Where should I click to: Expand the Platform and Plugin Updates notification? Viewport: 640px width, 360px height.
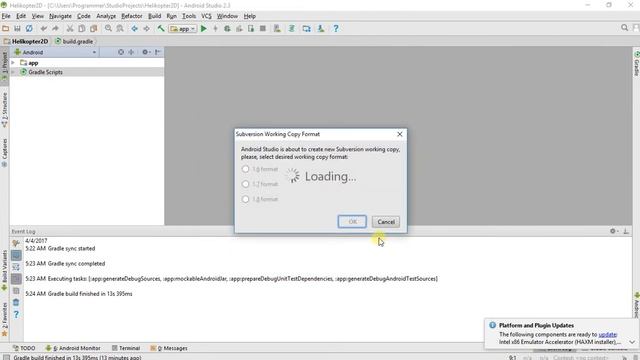point(632,342)
